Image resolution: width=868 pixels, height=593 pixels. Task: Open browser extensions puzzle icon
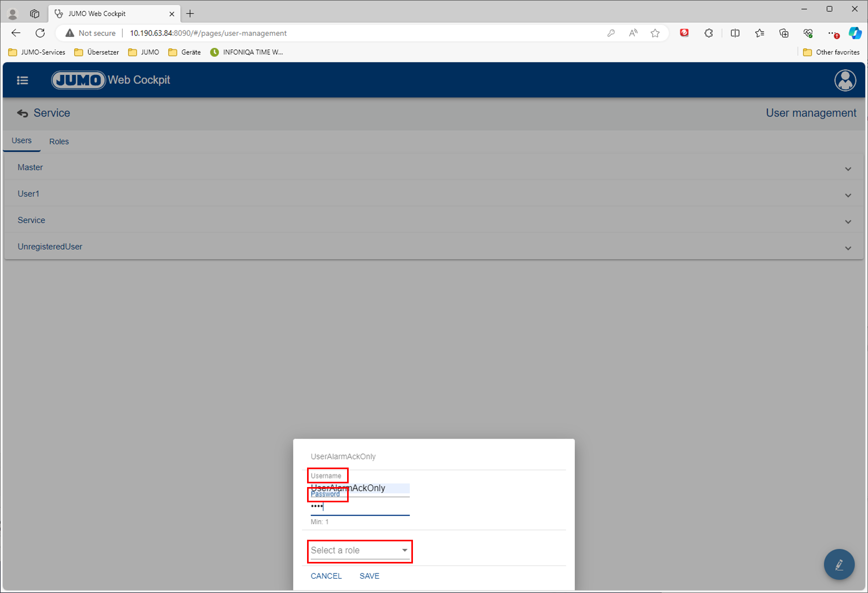coord(708,33)
